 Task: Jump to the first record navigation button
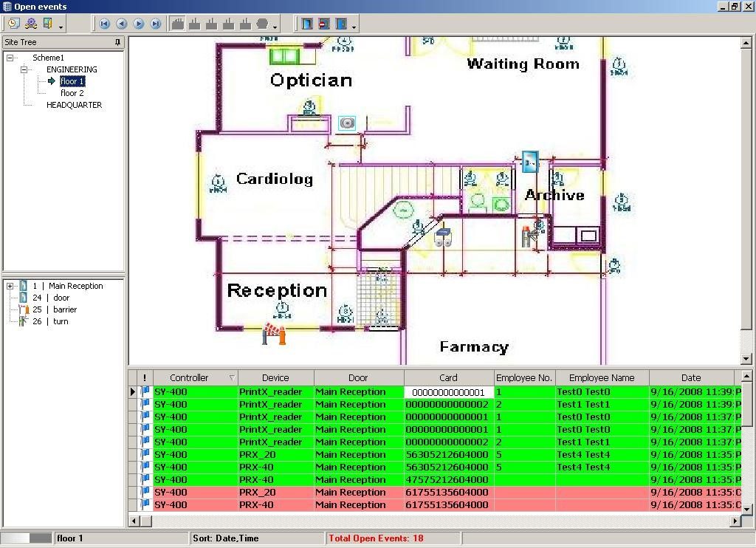click(106, 24)
